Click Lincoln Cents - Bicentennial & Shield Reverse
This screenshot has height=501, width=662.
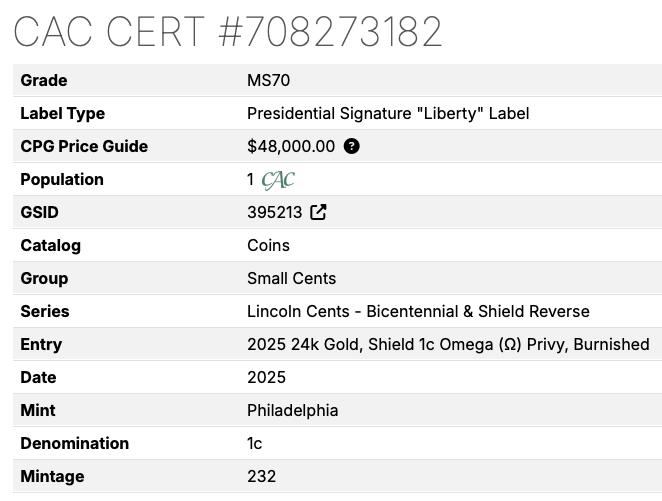pos(418,311)
